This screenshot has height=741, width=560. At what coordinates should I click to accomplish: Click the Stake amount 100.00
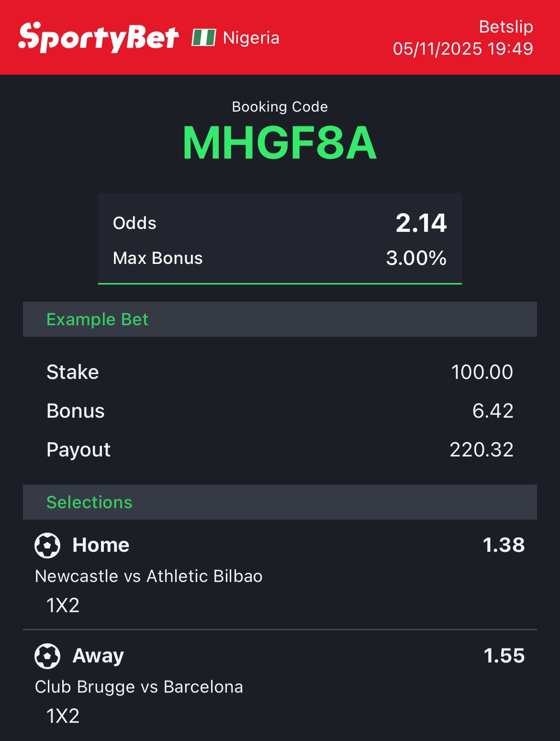482,372
